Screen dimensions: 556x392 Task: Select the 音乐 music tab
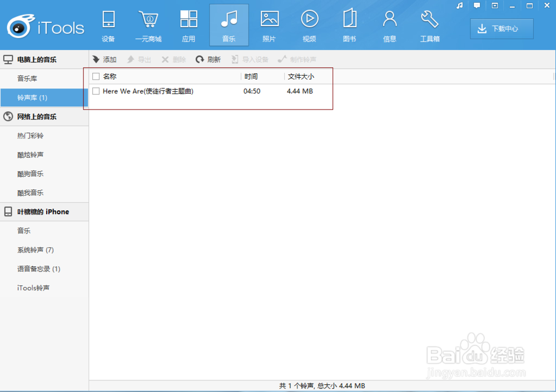point(229,26)
